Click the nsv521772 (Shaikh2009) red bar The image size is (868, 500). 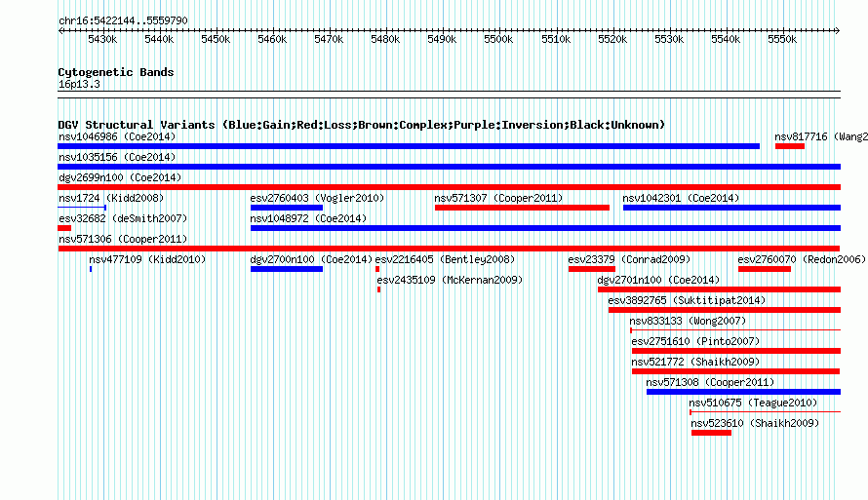(x=735, y=371)
